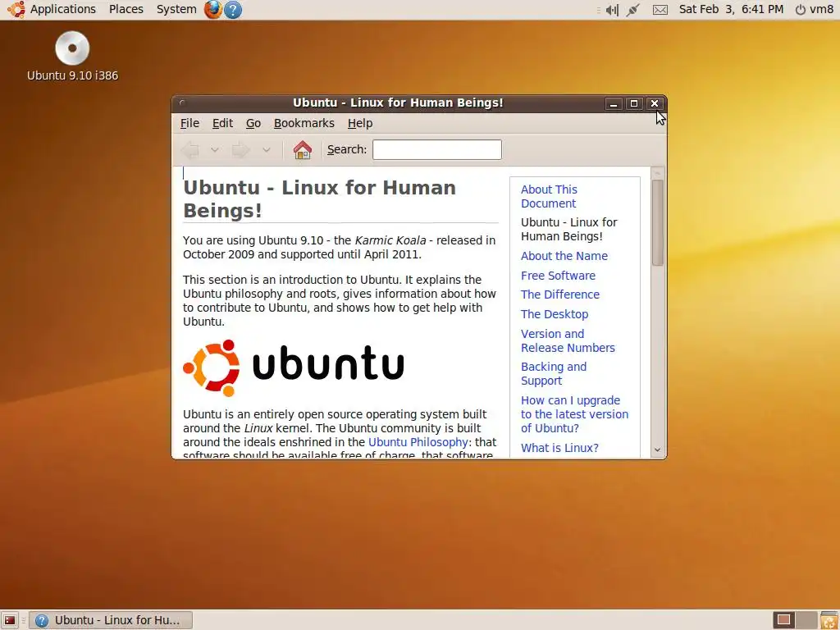This screenshot has height=630, width=840.
Task: Show desktop icon in bottom panel
Action: pos(10,620)
